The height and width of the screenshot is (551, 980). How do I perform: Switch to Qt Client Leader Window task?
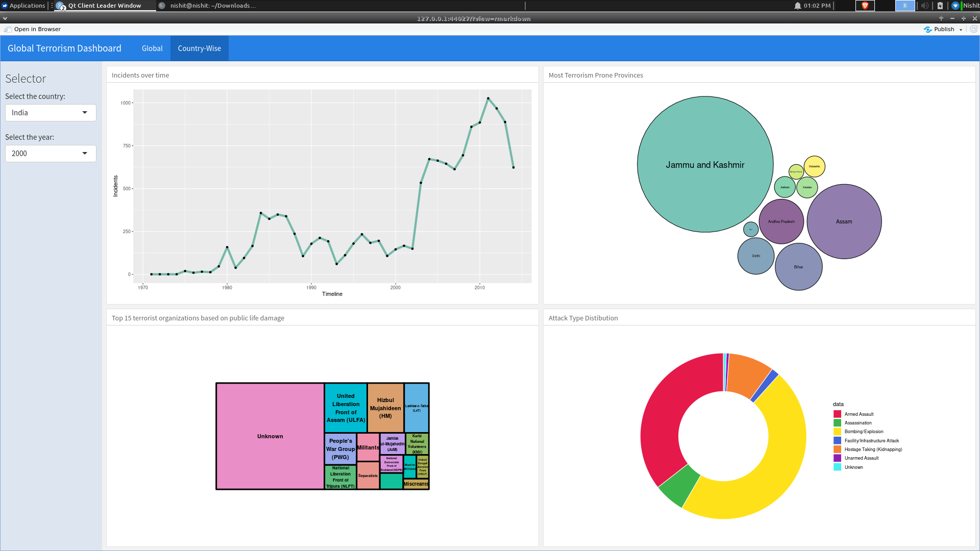pos(105,6)
